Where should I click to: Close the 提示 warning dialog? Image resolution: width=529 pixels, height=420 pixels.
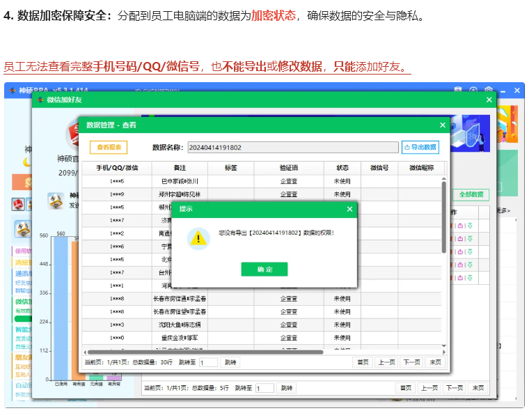click(x=349, y=209)
